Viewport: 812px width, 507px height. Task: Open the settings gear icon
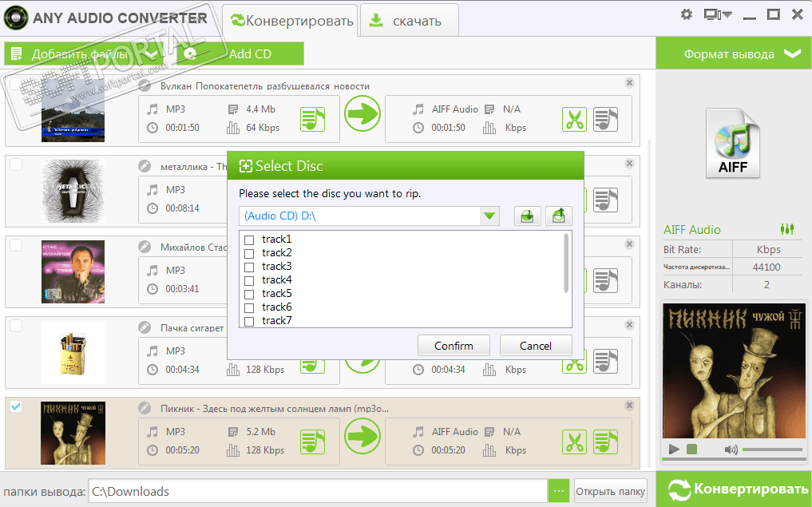[x=686, y=14]
